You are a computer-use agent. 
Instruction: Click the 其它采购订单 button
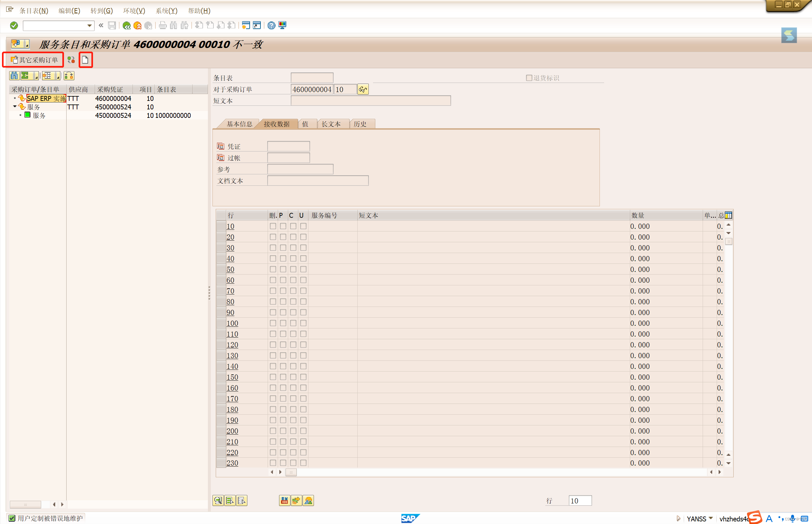(34, 60)
